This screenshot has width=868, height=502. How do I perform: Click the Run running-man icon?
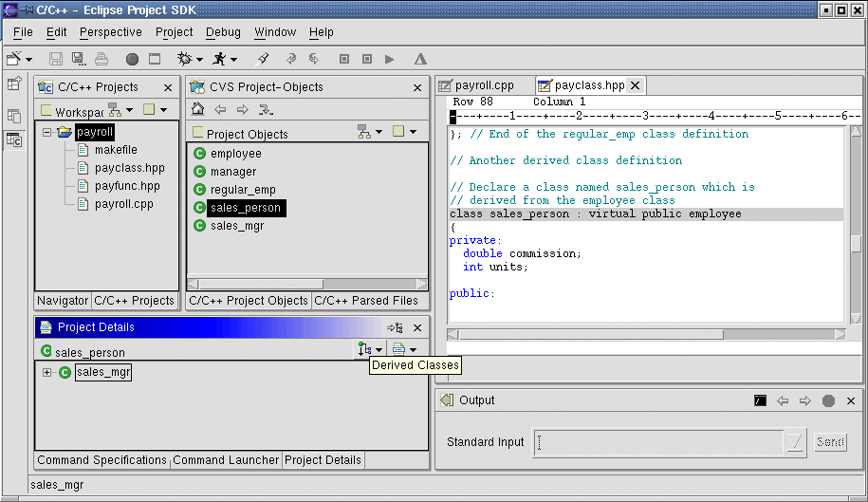pyautogui.click(x=219, y=59)
